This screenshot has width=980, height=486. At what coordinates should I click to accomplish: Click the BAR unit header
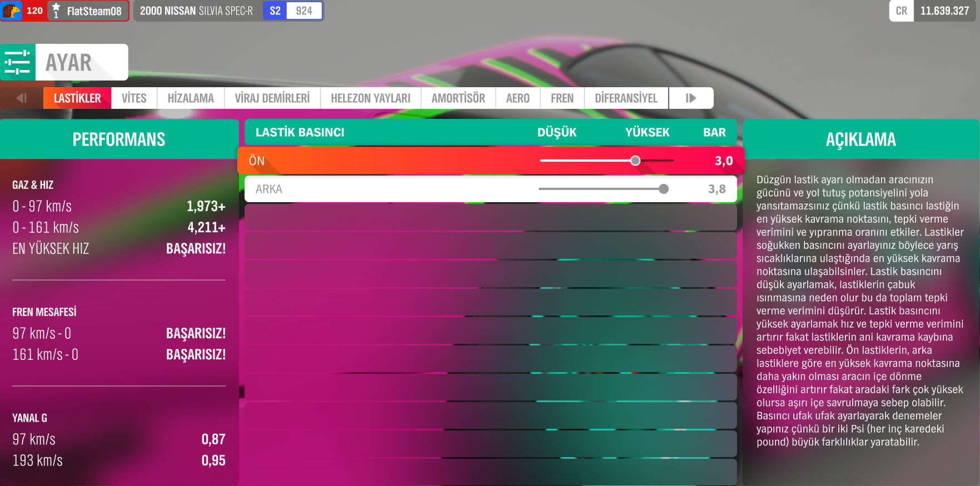(x=715, y=132)
